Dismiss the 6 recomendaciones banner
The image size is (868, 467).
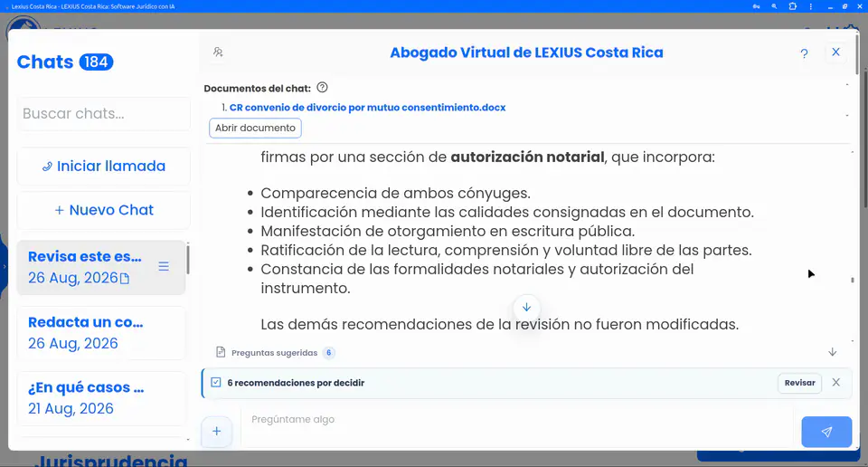(835, 382)
